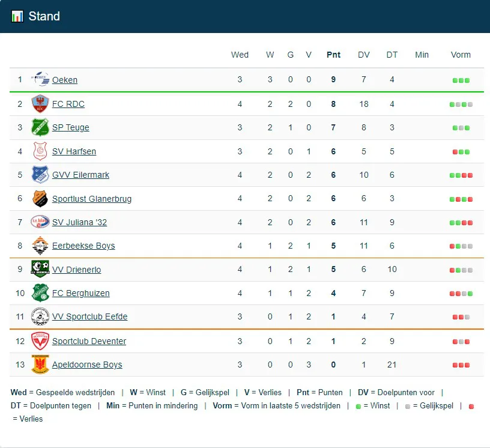The height and width of the screenshot is (448, 490).
Task: Click the SP Teuge green logo
Action: (x=40, y=127)
